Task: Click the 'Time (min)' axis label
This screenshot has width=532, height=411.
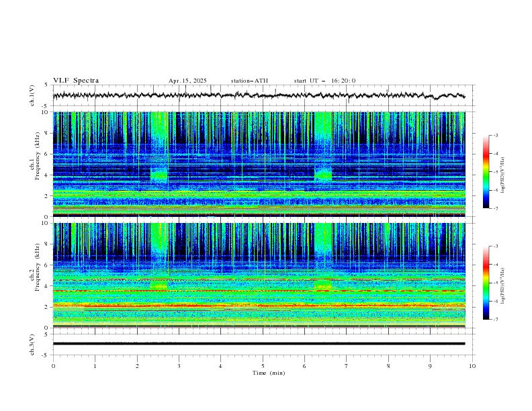Action: [x=269, y=373]
